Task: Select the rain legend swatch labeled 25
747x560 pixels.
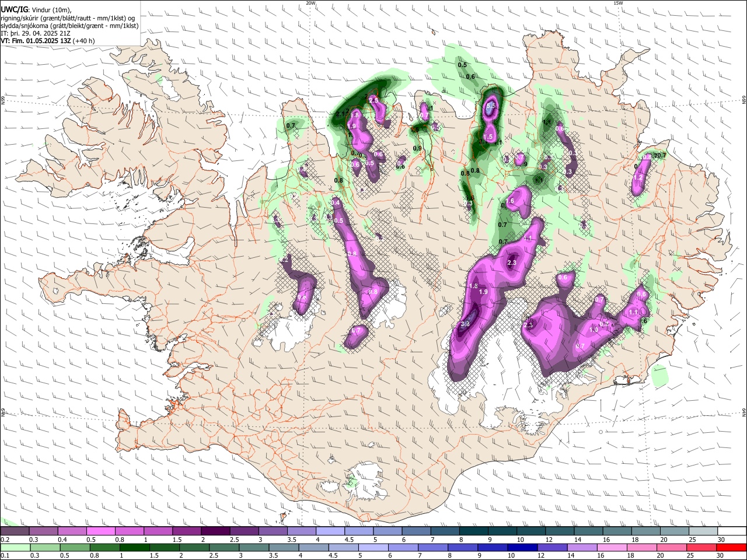Action: 701,548
